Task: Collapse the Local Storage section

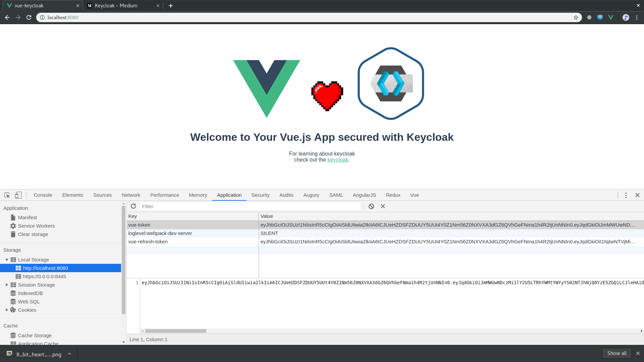Action: (7, 259)
